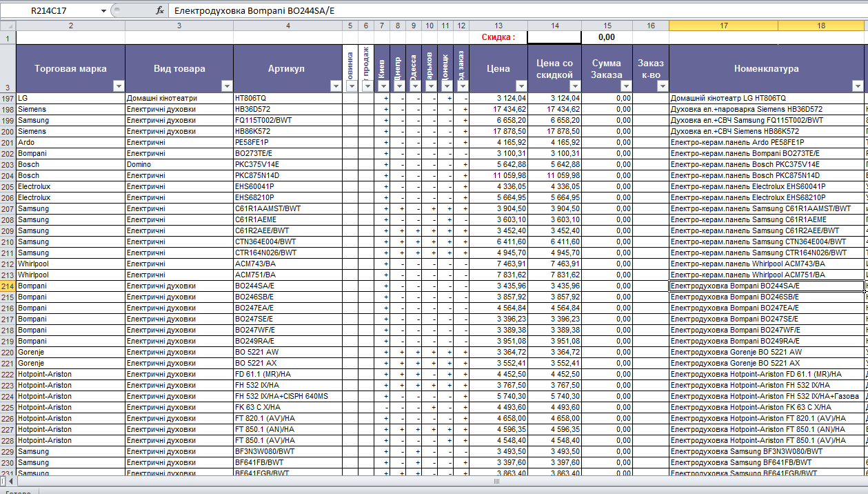This screenshot has width=868, height=494.
Task: Select the Ardo brand cell
Action: (x=70, y=142)
